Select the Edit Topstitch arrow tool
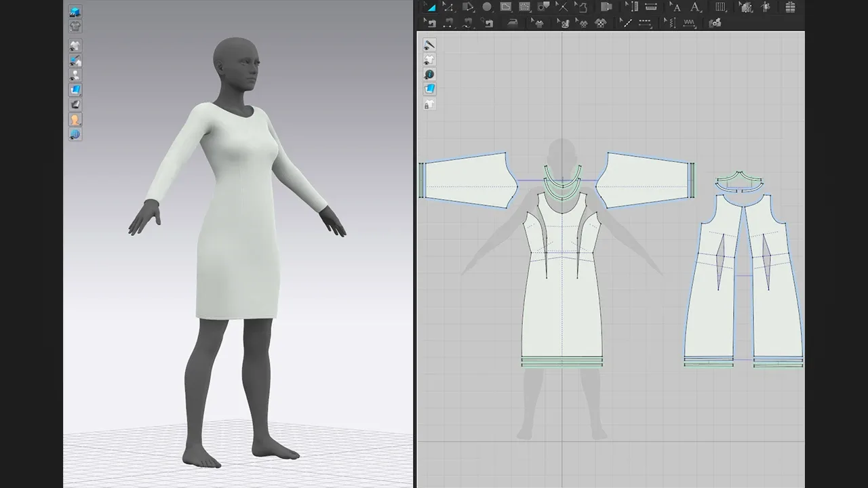The height and width of the screenshot is (488, 868). [627, 22]
